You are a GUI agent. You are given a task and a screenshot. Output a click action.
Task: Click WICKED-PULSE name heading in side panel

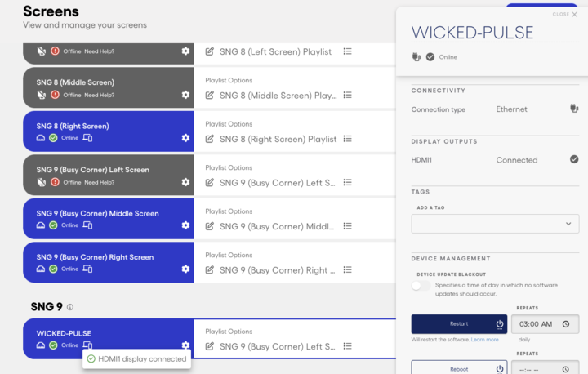[x=472, y=33]
